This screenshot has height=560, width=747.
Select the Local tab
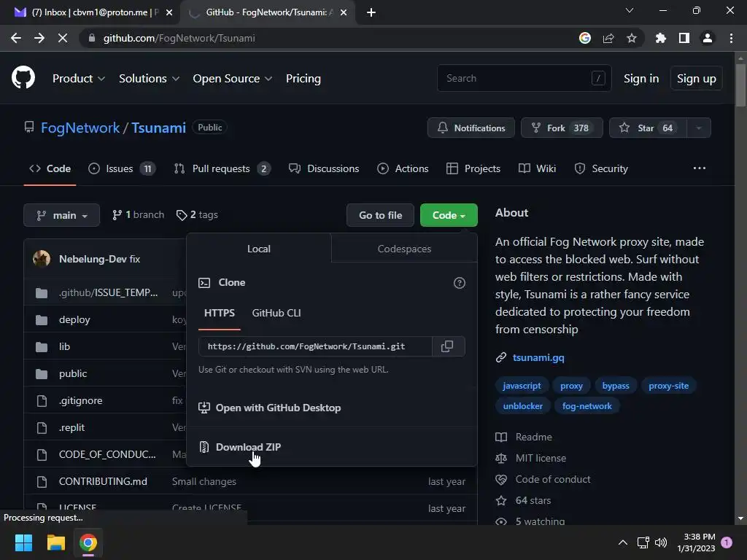[259, 249]
